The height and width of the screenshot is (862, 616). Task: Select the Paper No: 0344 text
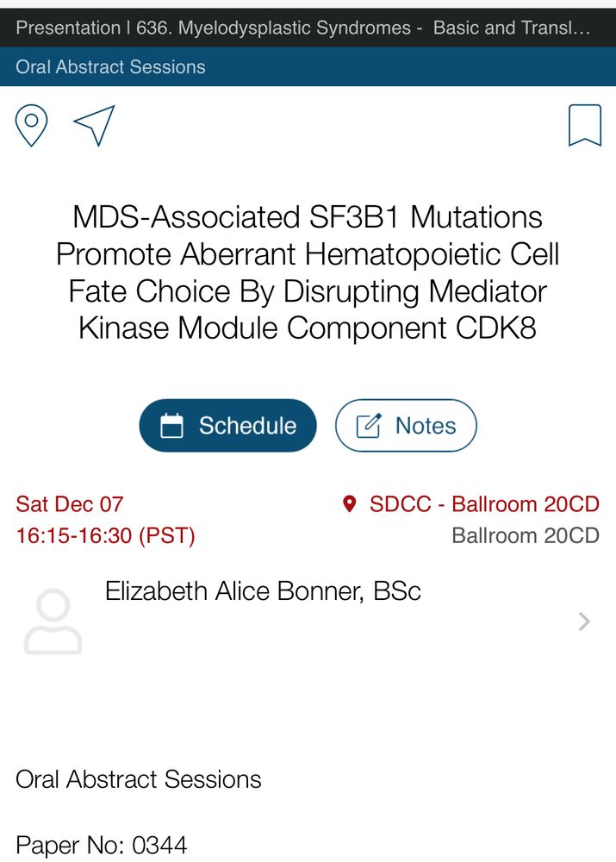101,846
